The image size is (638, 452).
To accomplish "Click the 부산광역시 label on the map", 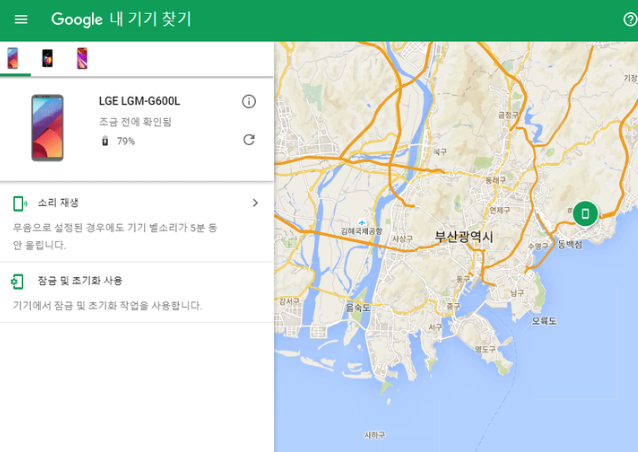I will pos(464,236).
